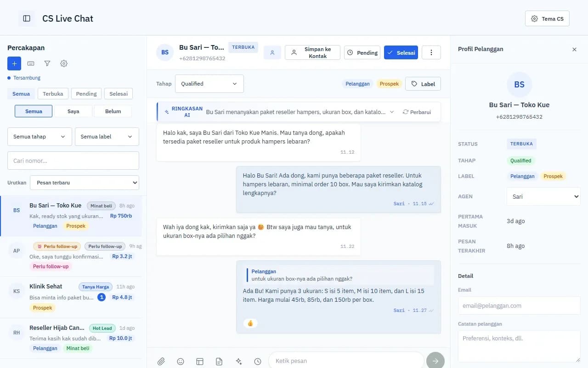Open the AP conversation row

click(71, 257)
